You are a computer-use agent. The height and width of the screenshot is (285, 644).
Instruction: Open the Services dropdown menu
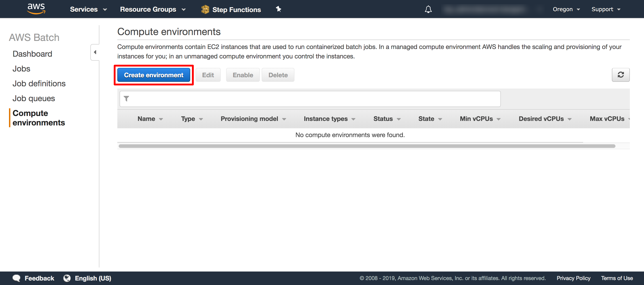click(x=89, y=9)
